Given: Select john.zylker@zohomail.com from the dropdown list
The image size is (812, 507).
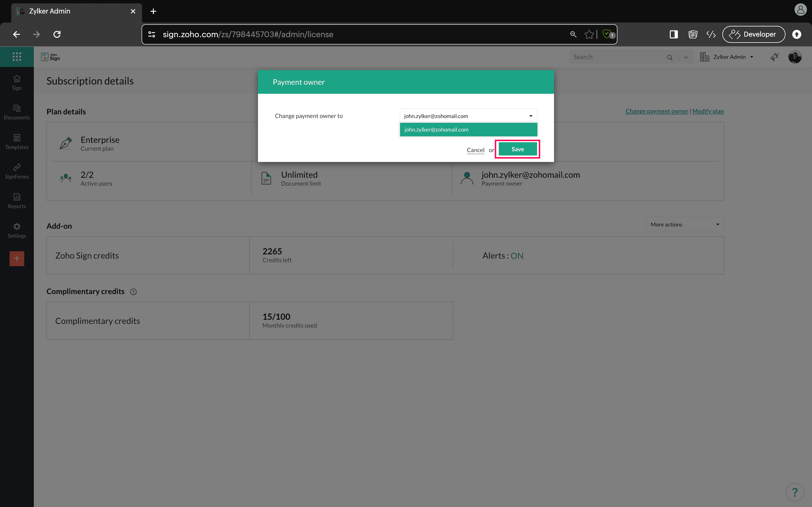Looking at the screenshot, I should click(x=468, y=130).
